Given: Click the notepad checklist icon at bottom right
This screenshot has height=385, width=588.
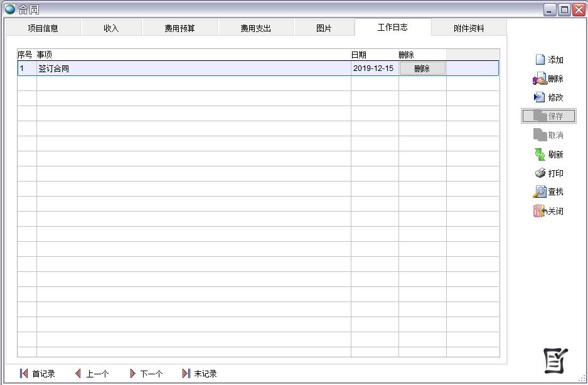Looking at the screenshot, I should (x=555, y=361).
